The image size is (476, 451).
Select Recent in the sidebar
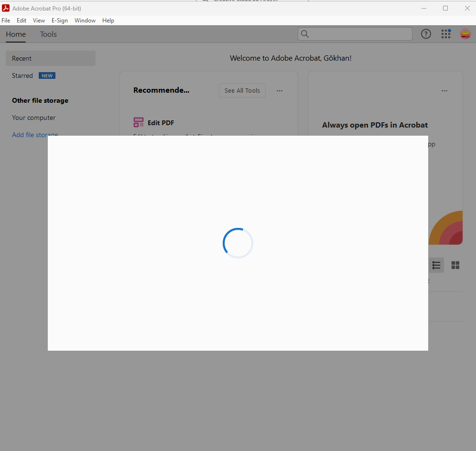tap(50, 58)
